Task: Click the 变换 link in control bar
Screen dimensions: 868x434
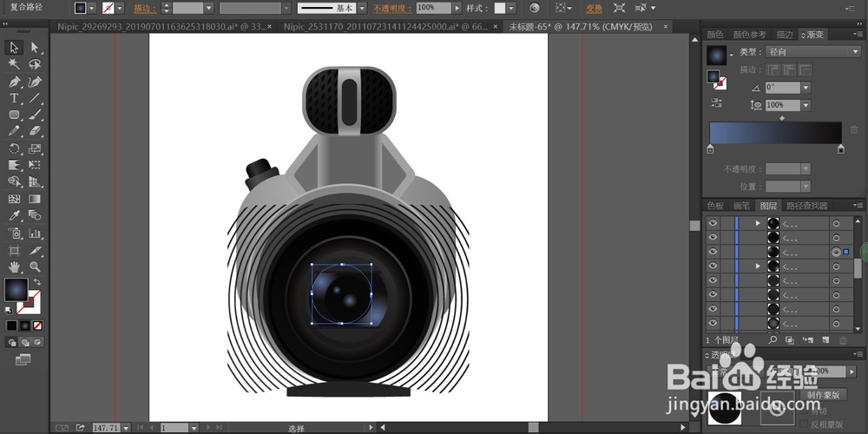Action: (594, 9)
